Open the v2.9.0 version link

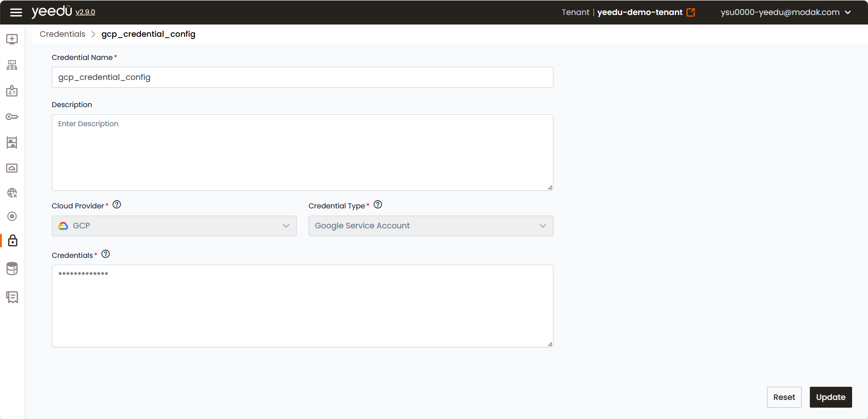[x=85, y=12]
